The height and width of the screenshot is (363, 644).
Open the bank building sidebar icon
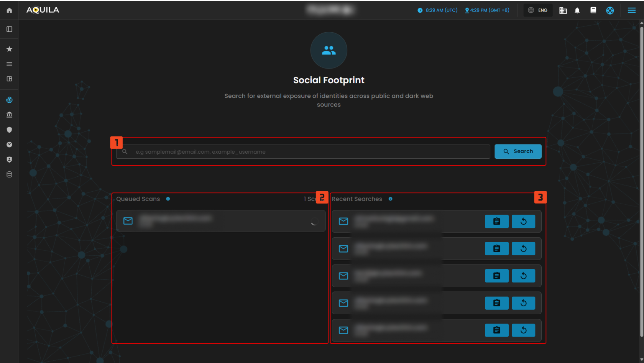(x=9, y=115)
